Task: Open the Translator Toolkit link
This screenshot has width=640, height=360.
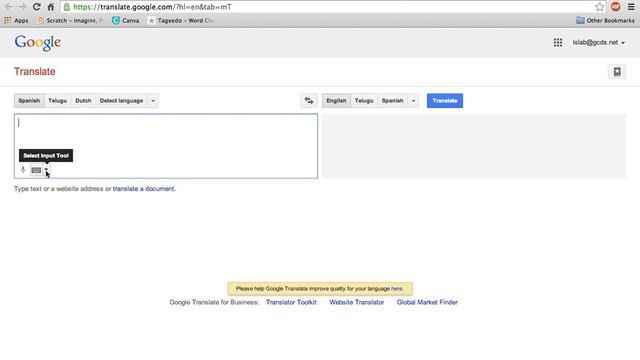Action: (291, 302)
